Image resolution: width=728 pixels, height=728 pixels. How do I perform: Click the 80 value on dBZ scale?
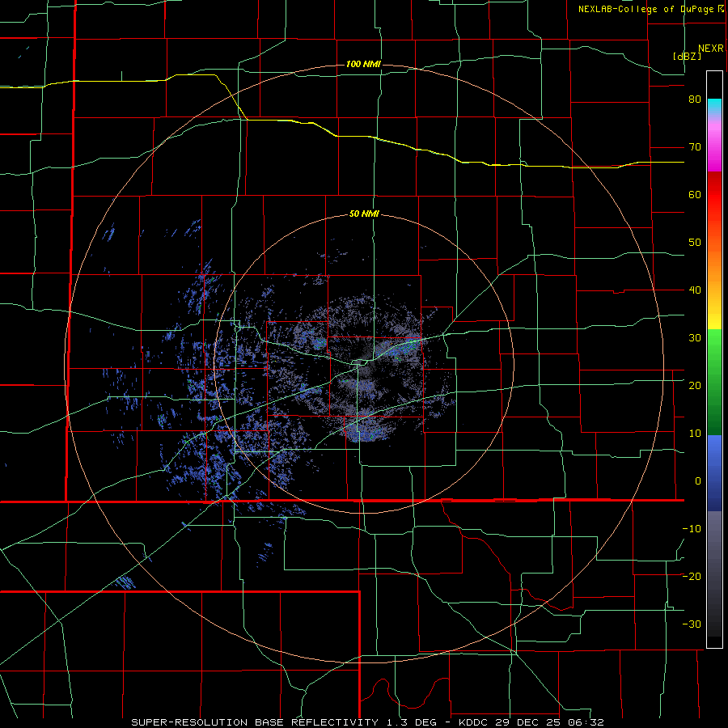[695, 99]
